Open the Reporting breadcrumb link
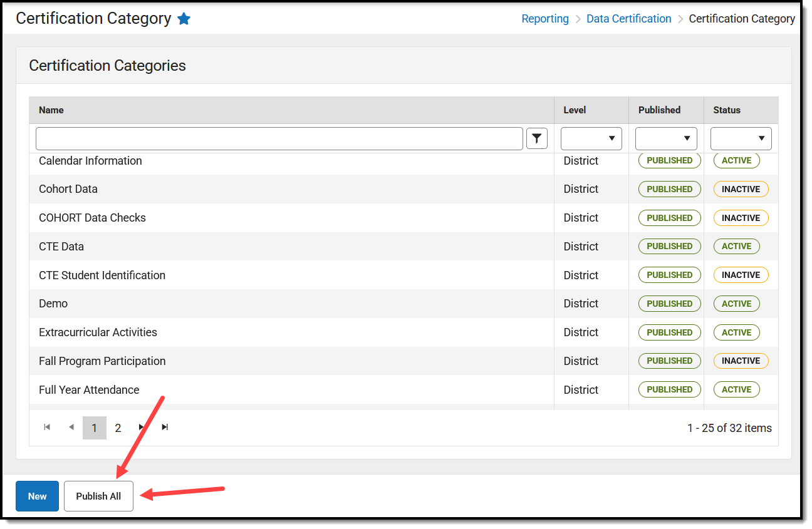The image size is (812, 529). tap(545, 19)
